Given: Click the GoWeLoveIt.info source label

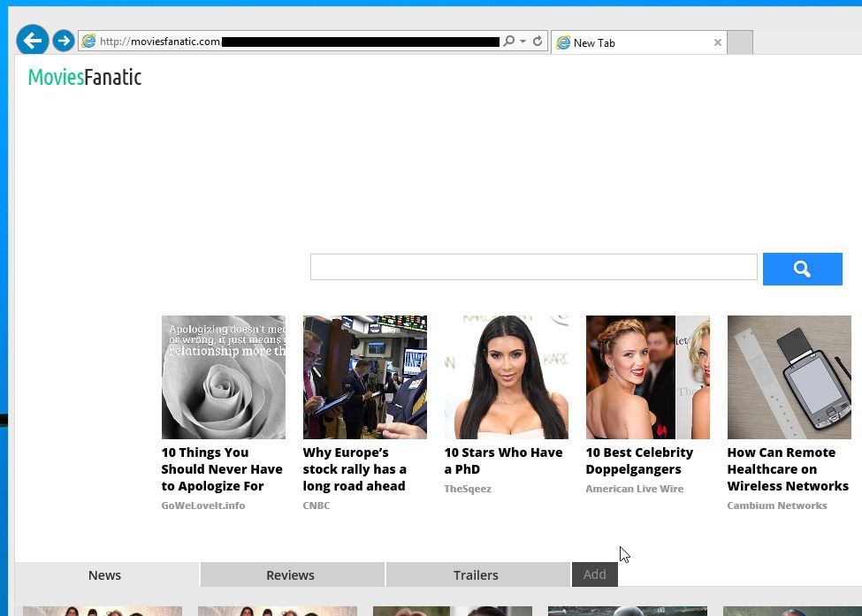Looking at the screenshot, I should point(202,506).
